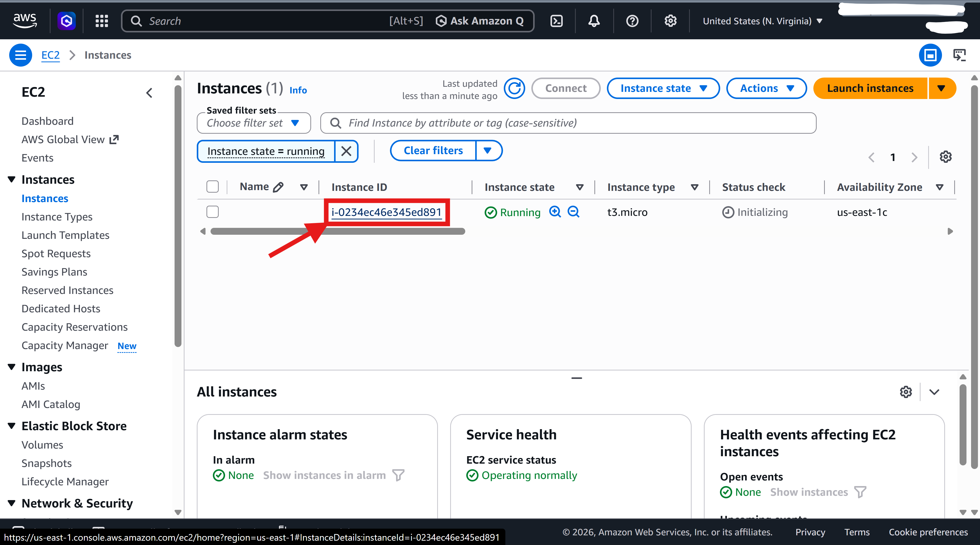Image resolution: width=980 pixels, height=545 pixels.
Task: Open instance i-0234ec46e345ed891 details link
Action: [386, 212]
